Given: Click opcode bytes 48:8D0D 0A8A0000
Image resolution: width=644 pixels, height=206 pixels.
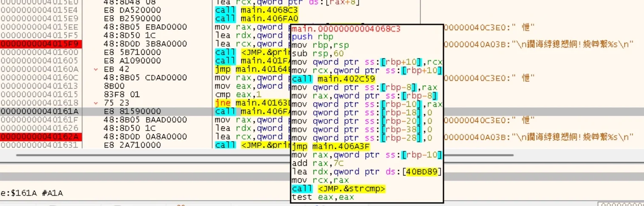Looking at the screenshot, I should tap(145, 136).
